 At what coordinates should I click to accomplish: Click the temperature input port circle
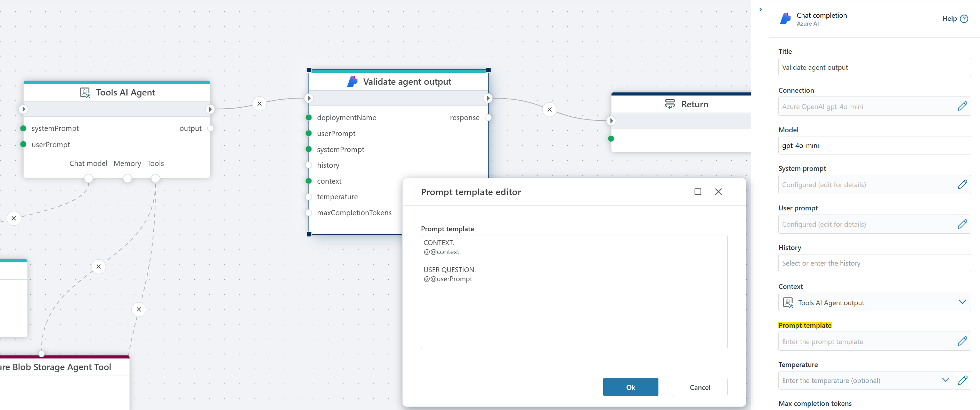pos(309,197)
